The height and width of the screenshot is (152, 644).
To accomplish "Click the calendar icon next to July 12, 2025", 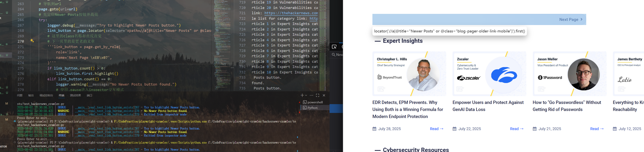I will pos(615,129).
